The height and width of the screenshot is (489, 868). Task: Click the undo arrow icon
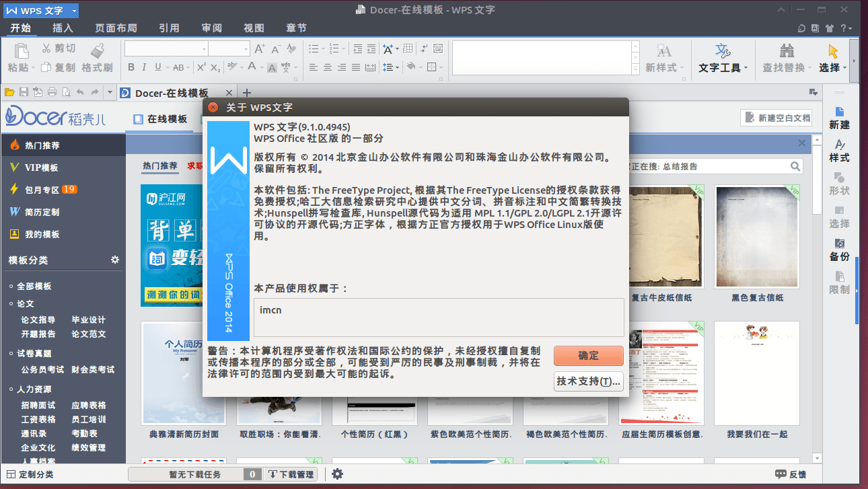pos(80,92)
